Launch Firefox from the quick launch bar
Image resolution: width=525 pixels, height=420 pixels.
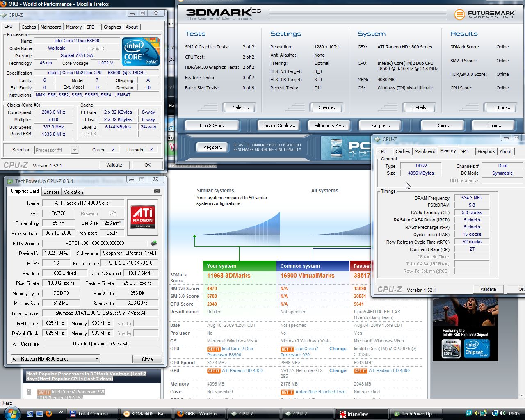pos(49,413)
